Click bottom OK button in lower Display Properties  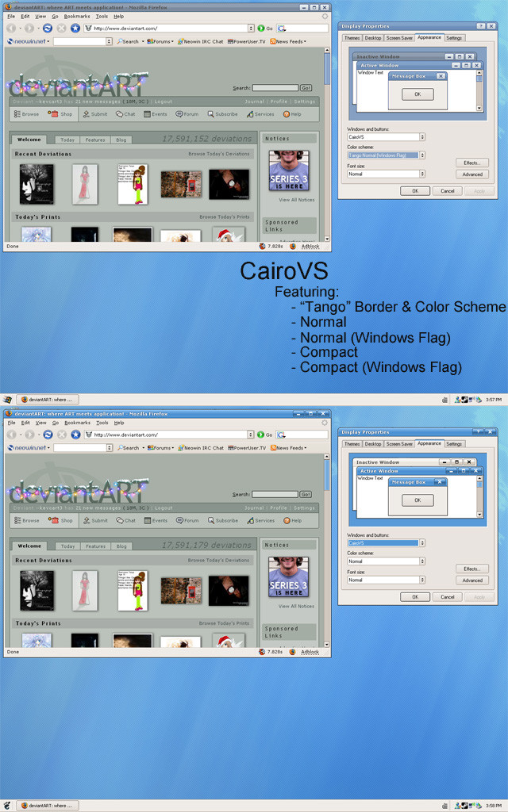click(415, 597)
